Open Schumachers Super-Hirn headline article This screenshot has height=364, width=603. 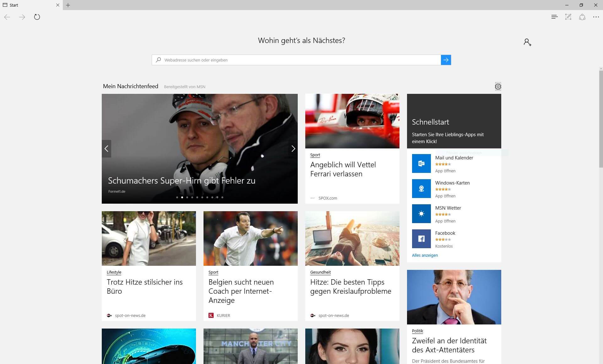[x=182, y=181]
